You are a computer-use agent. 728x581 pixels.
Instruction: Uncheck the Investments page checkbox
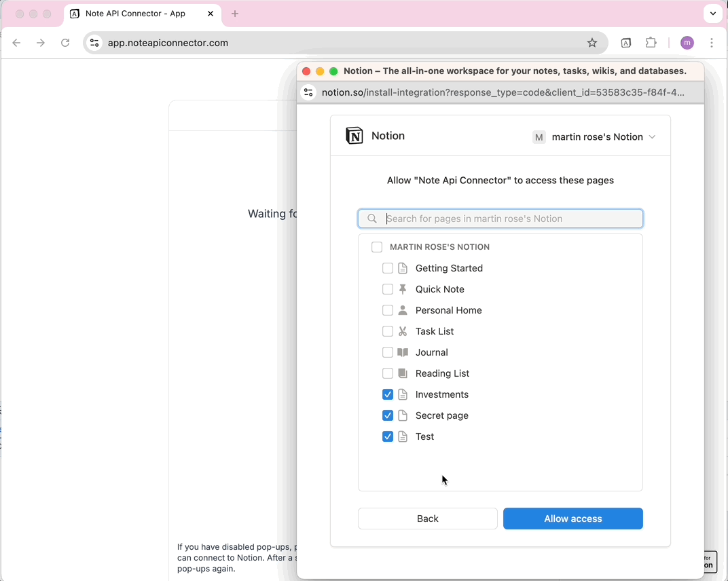[387, 394]
